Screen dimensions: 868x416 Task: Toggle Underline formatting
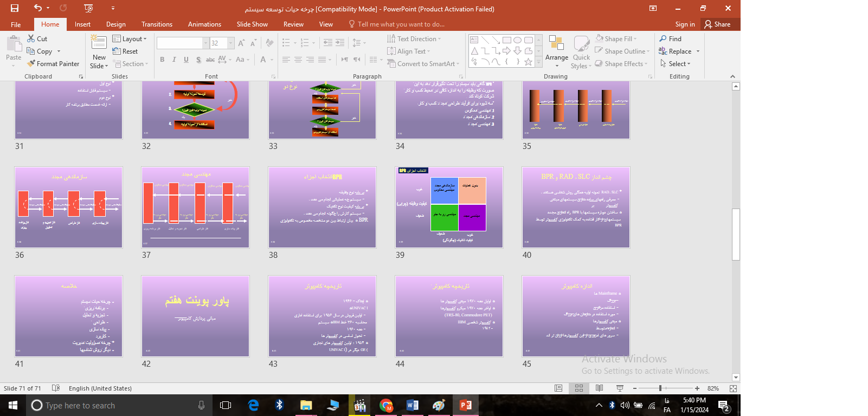(186, 60)
